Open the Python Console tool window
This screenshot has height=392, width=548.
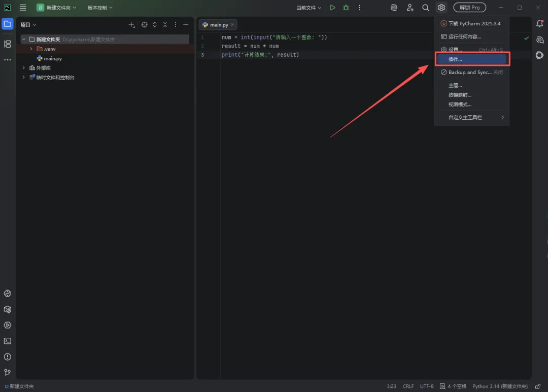click(x=7, y=294)
